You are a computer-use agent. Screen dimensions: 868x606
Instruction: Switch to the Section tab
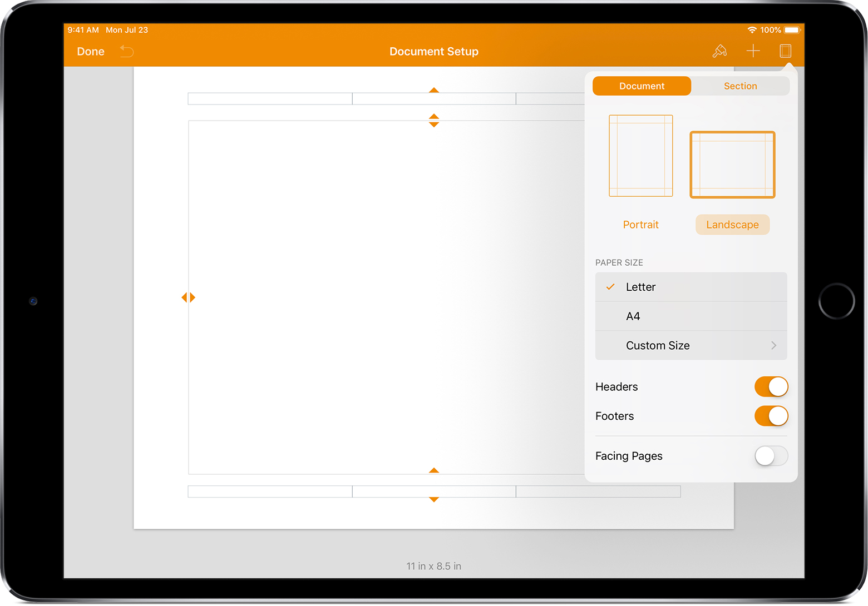tap(740, 86)
